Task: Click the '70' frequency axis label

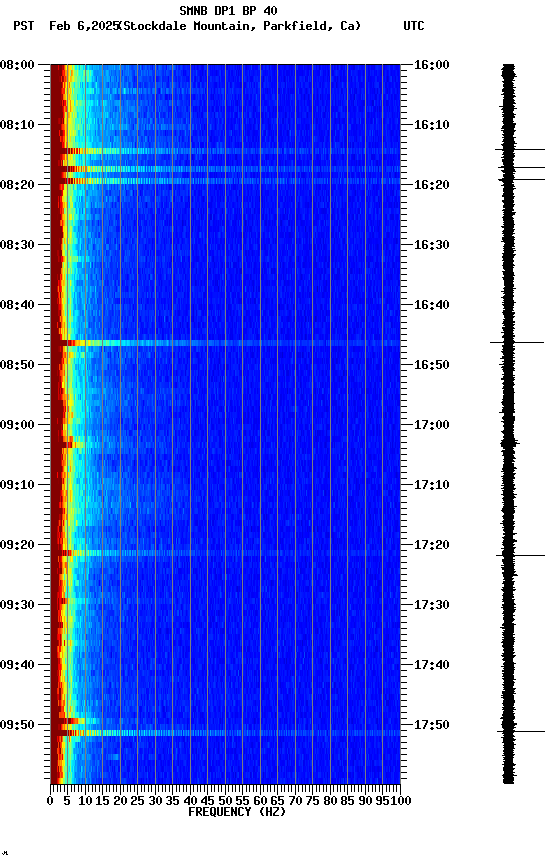Action: click(x=295, y=801)
